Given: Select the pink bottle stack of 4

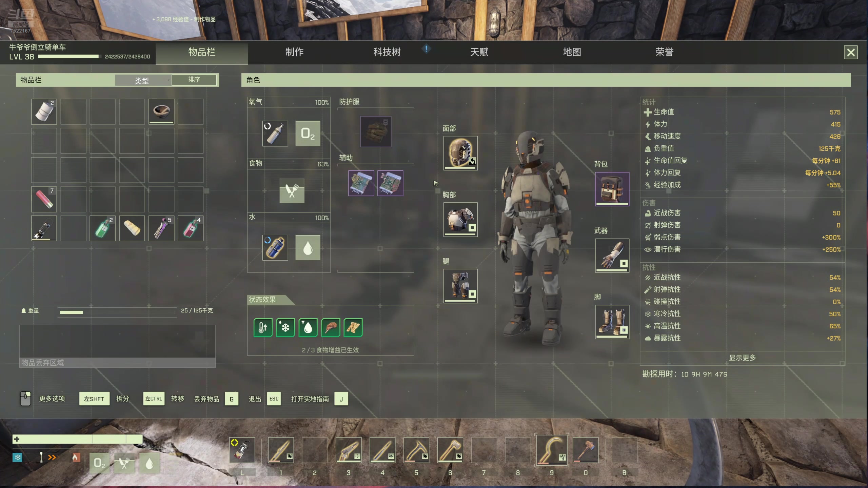Looking at the screenshot, I should tap(191, 228).
